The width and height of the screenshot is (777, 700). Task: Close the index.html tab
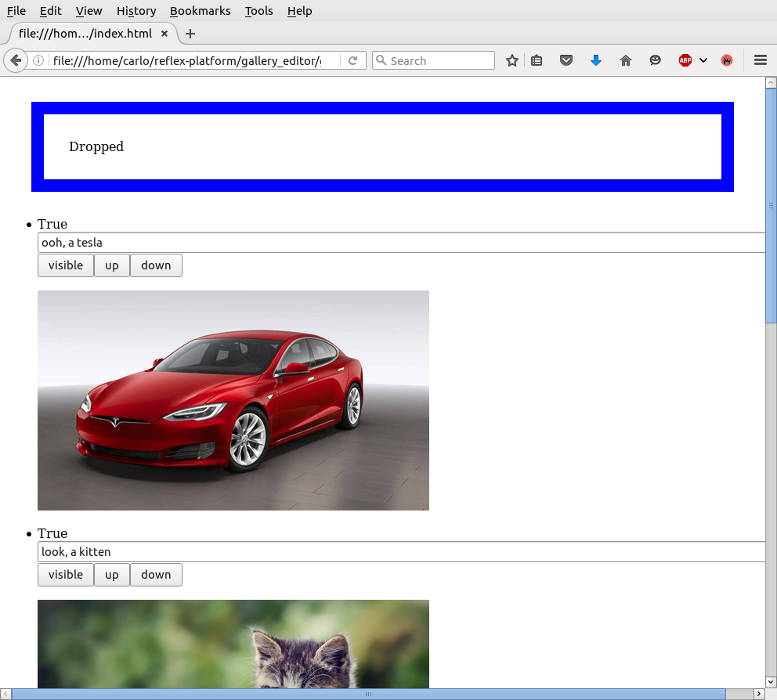click(x=164, y=34)
